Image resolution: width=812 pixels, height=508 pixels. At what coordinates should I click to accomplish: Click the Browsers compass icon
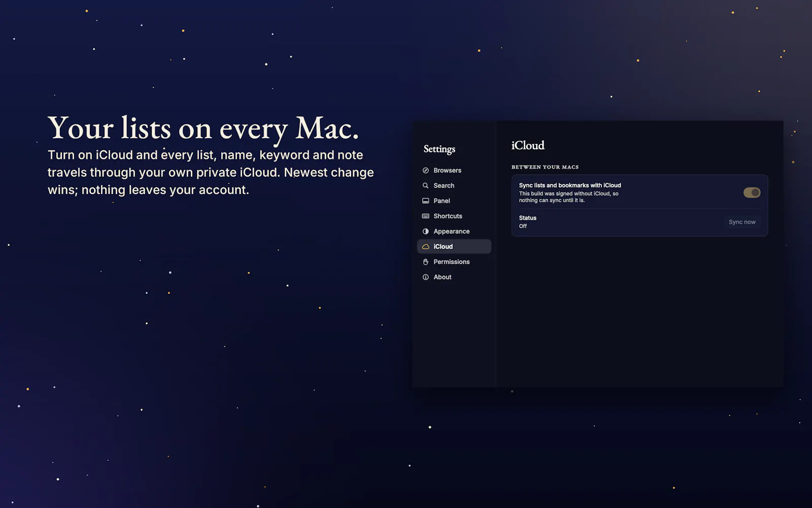(x=425, y=171)
